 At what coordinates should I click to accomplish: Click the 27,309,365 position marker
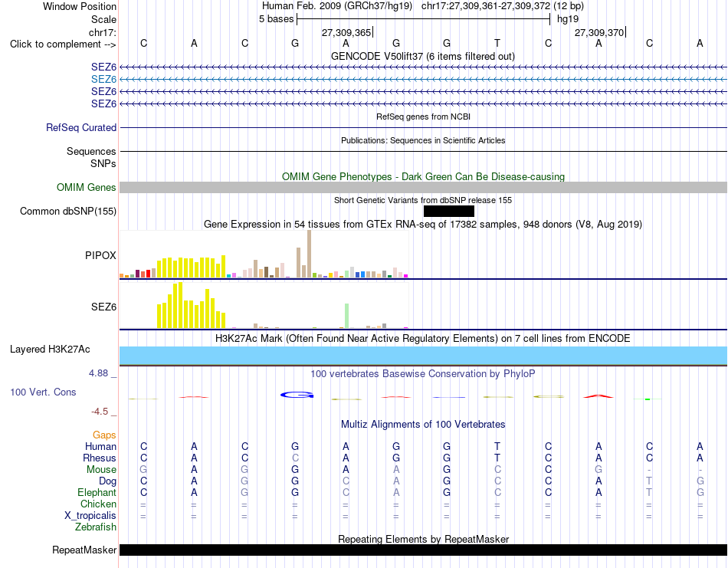(346, 32)
